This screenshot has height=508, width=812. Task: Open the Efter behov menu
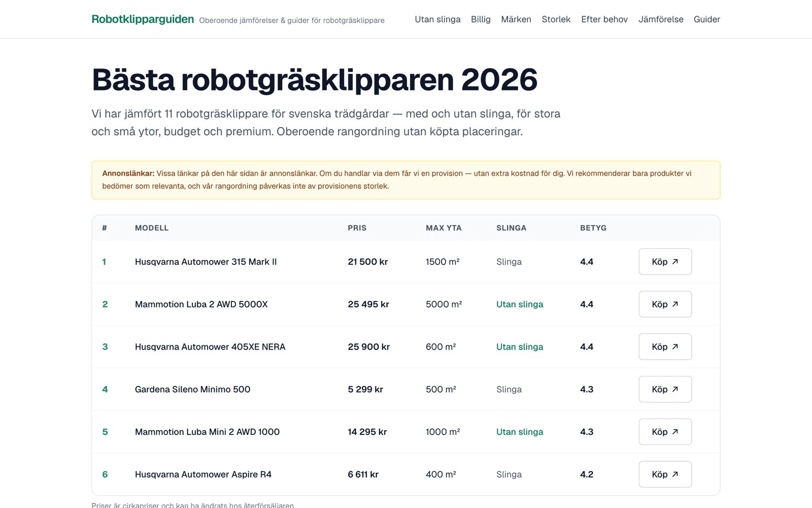pyautogui.click(x=604, y=19)
